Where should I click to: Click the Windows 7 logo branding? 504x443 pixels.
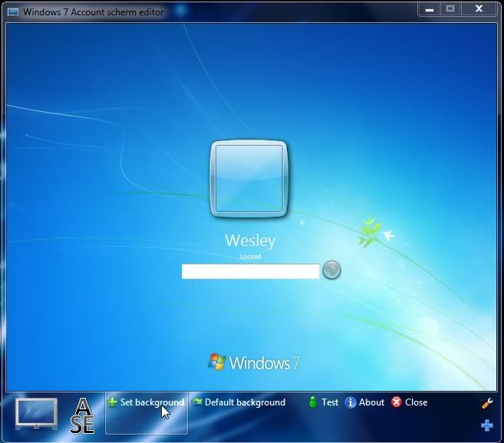click(254, 363)
